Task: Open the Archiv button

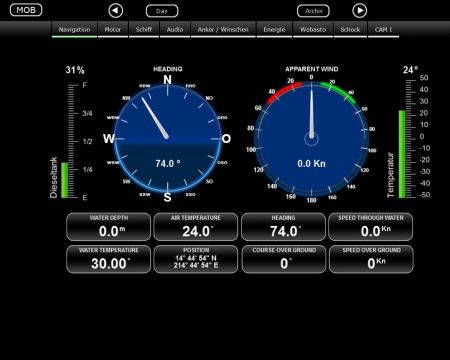Action: [x=313, y=11]
